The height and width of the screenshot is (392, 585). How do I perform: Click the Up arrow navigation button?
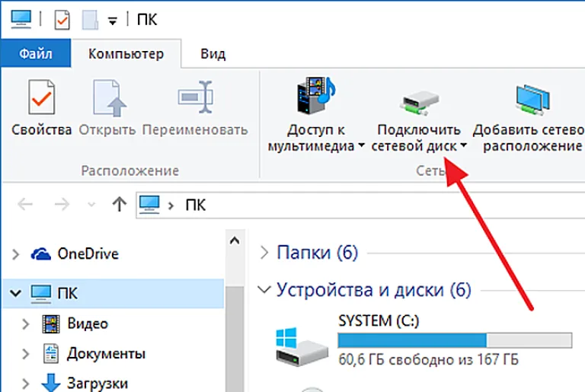point(119,204)
